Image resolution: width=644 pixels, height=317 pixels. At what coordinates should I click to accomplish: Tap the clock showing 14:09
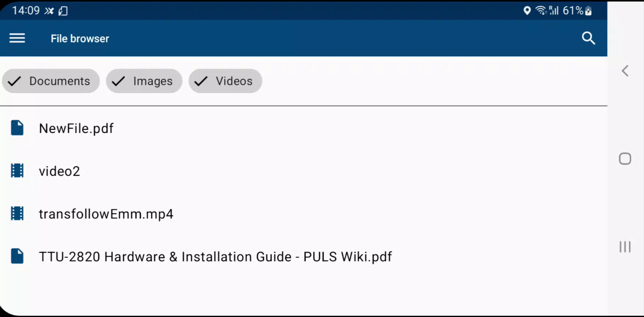26,11
